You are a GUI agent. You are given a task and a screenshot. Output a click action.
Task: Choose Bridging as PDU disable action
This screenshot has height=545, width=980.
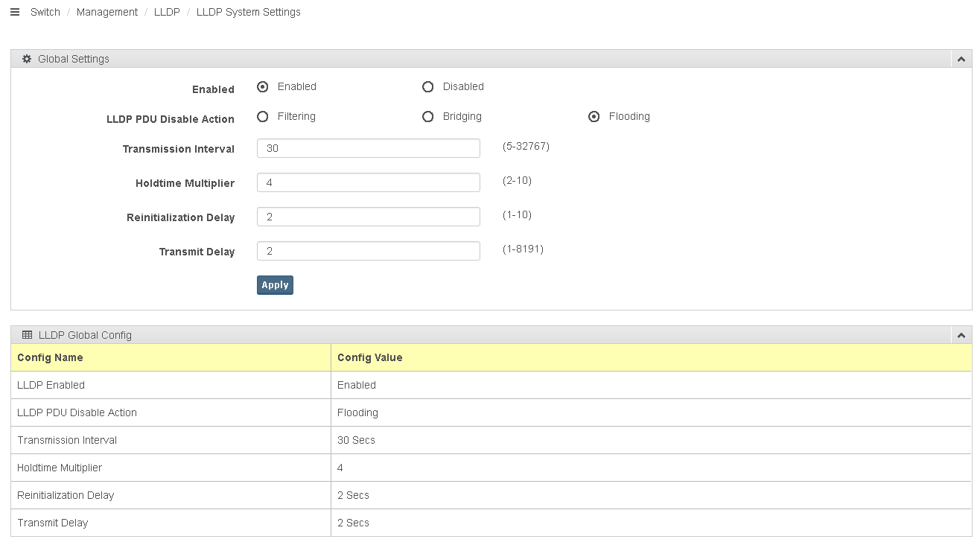428,117
